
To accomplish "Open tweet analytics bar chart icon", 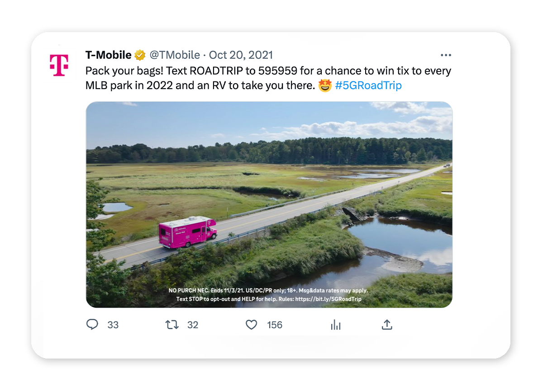I will click(x=336, y=325).
